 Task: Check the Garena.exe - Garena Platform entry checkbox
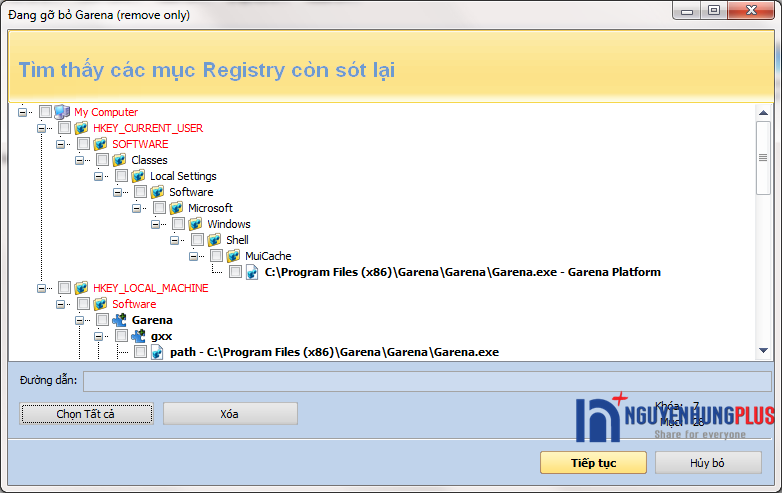pos(235,272)
